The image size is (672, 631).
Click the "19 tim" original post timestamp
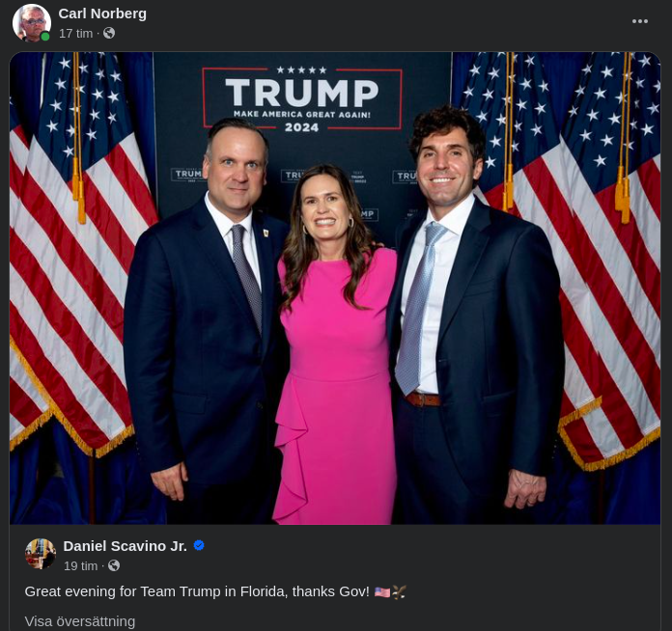pyautogui.click(x=80, y=565)
